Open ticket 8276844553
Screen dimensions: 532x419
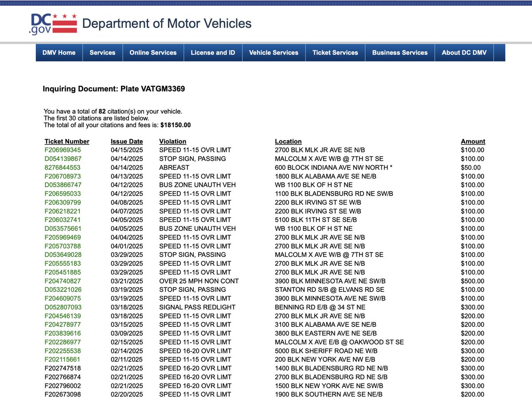(63, 167)
